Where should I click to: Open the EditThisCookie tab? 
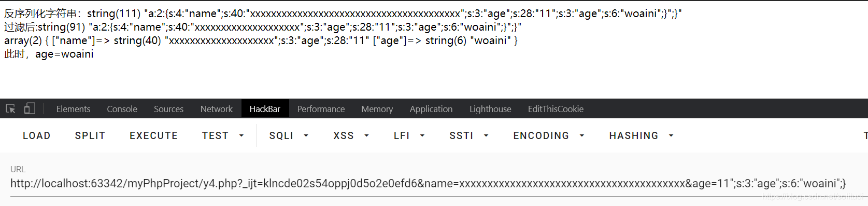[x=556, y=109]
